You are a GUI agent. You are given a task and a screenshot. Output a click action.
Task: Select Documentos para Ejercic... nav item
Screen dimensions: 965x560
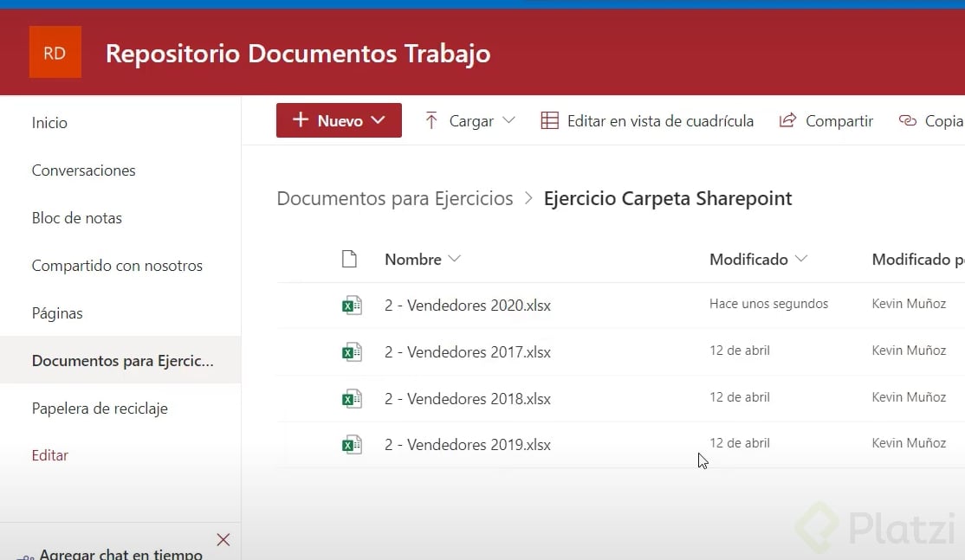(x=120, y=360)
